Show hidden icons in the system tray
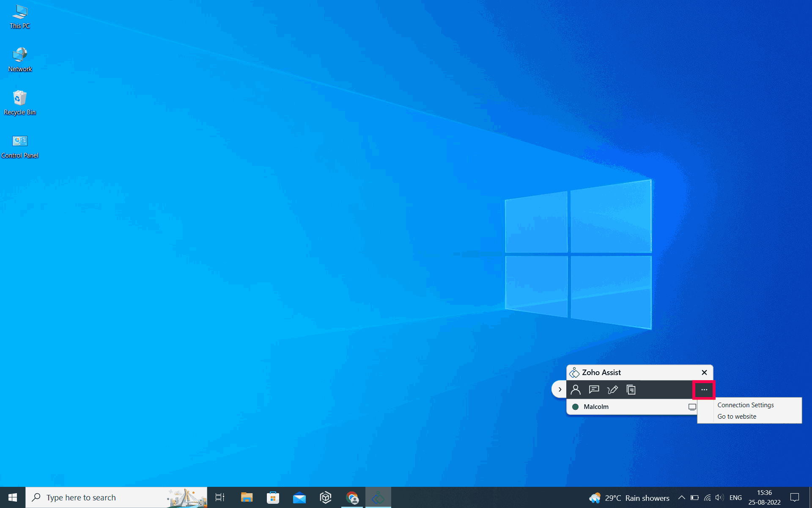 click(682, 497)
